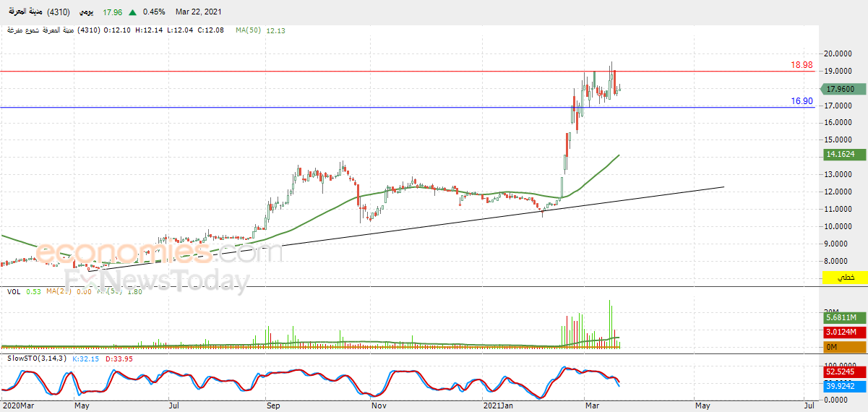The image size is (868, 412).
Task: Select the blue 16.90 support line label
Action: pyautogui.click(x=802, y=101)
